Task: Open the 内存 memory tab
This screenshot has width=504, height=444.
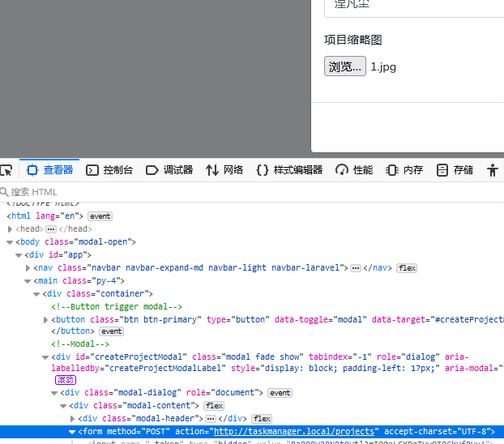Action: point(404,170)
